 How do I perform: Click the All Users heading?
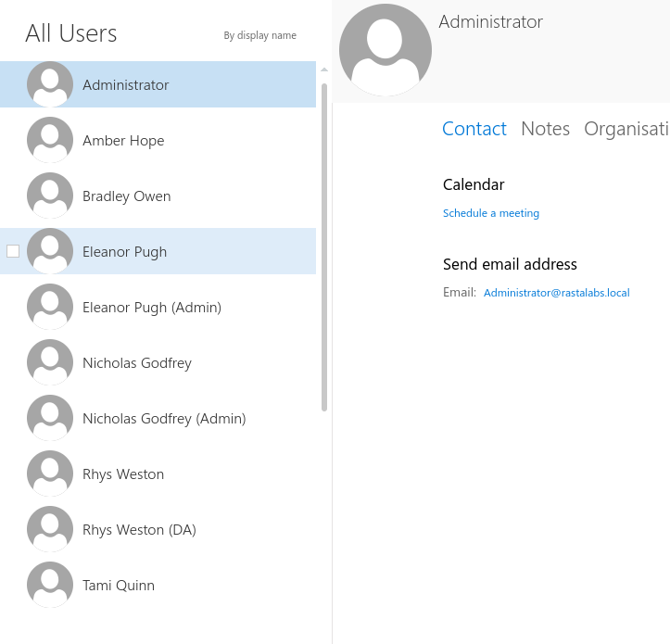[71, 33]
